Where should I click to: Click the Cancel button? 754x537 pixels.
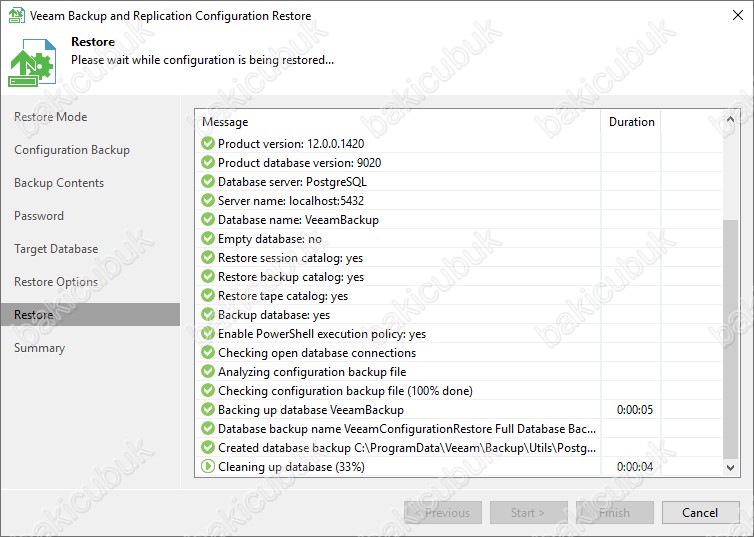point(700,512)
